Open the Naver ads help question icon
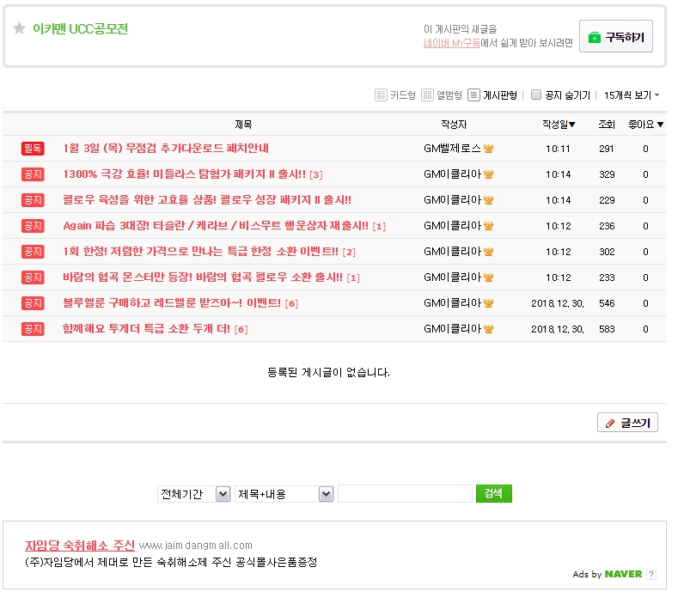Viewport: 684px width, 616px height. pos(650,574)
